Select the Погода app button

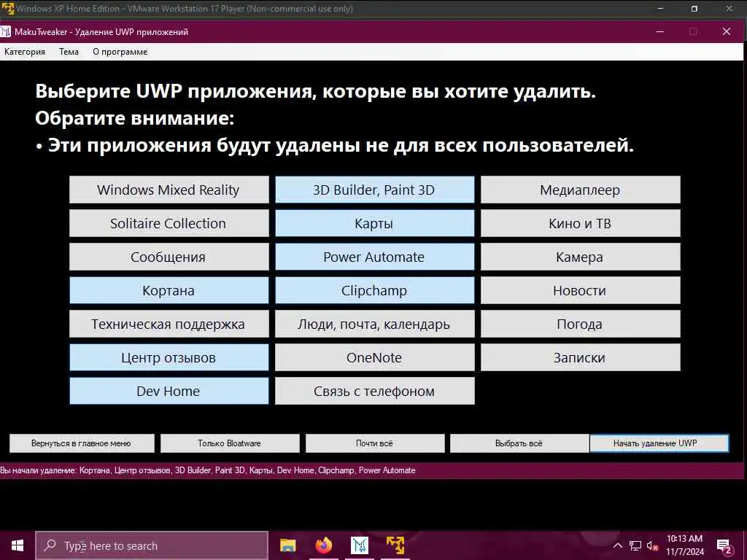pos(580,324)
